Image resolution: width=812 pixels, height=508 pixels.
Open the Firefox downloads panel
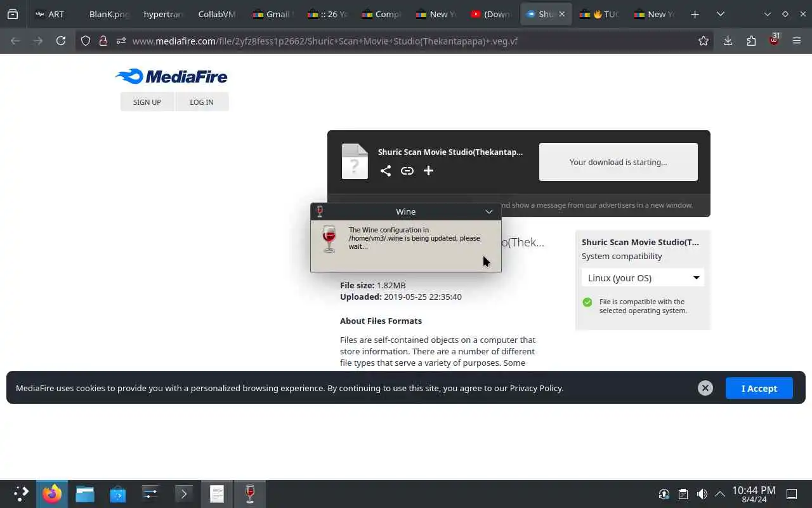click(728, 41)
